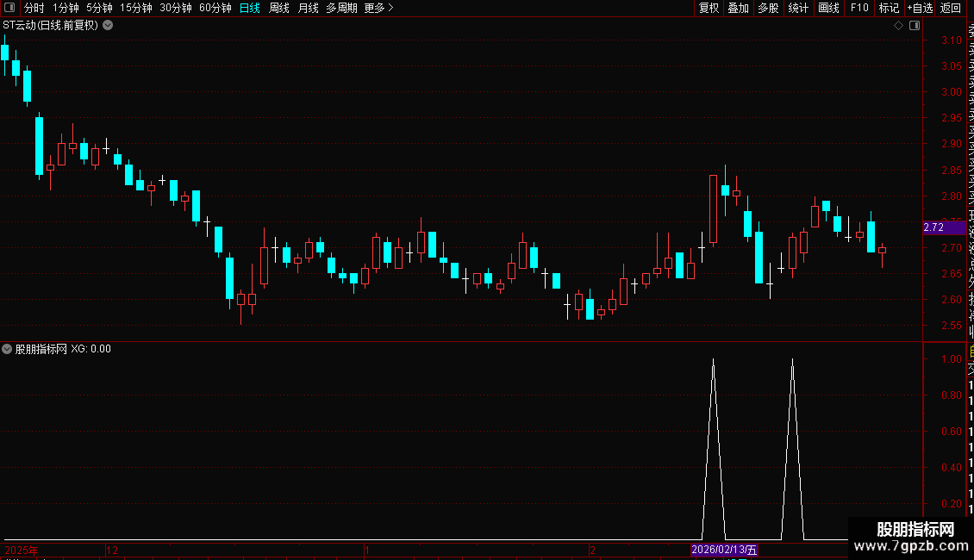Expand 股朋指标网 indicator dropdown arrow
974x560 pixels.
[x=7, y=349]
